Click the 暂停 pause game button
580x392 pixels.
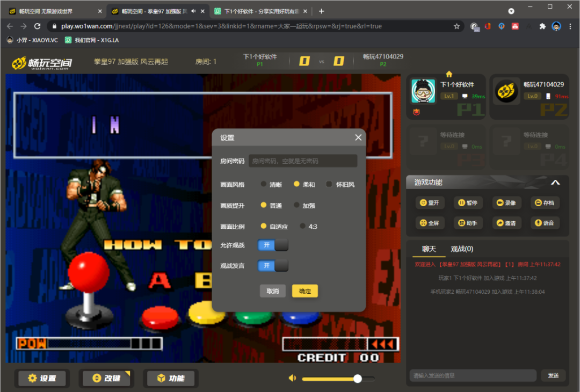pos(468,202)
